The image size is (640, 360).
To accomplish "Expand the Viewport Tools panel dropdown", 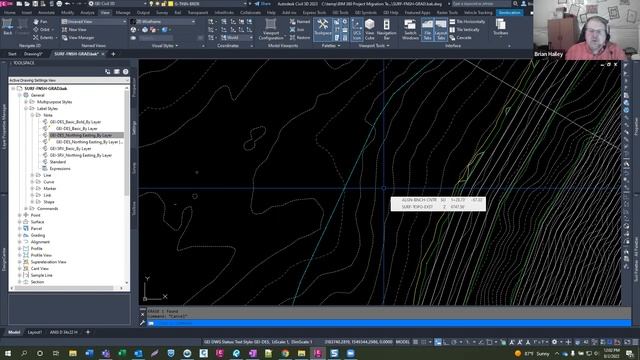I will pos(374,46).
